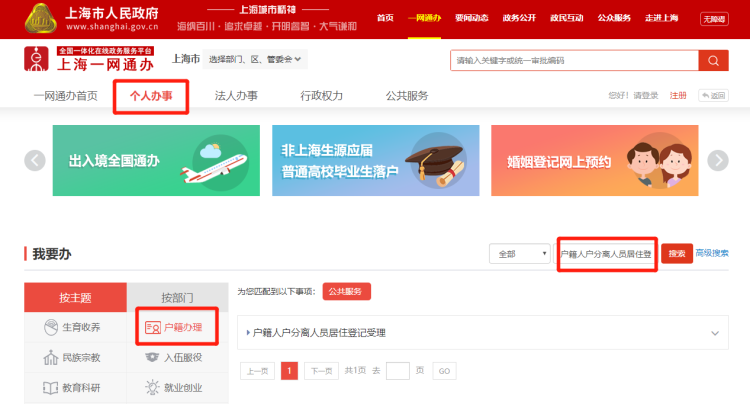Click the left carousel arrow
750x404 pixels.
(x=35, y=160)
